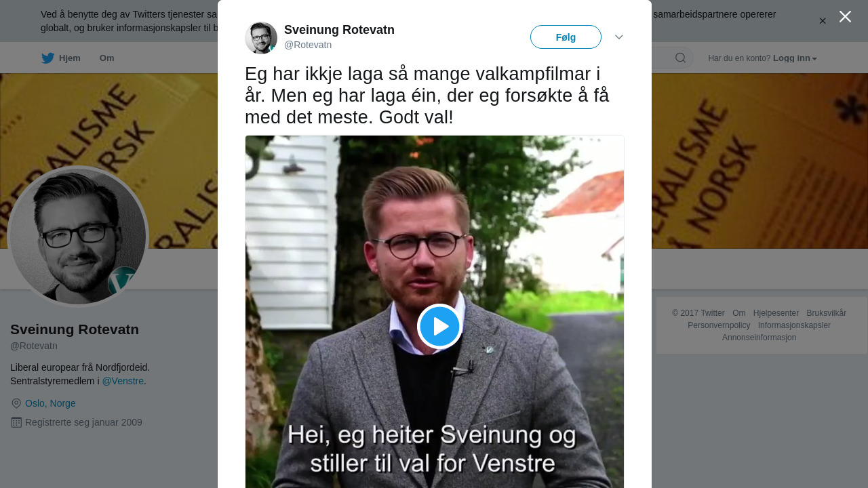Open Sveinung's avatar in tweet header

[261, 38]
